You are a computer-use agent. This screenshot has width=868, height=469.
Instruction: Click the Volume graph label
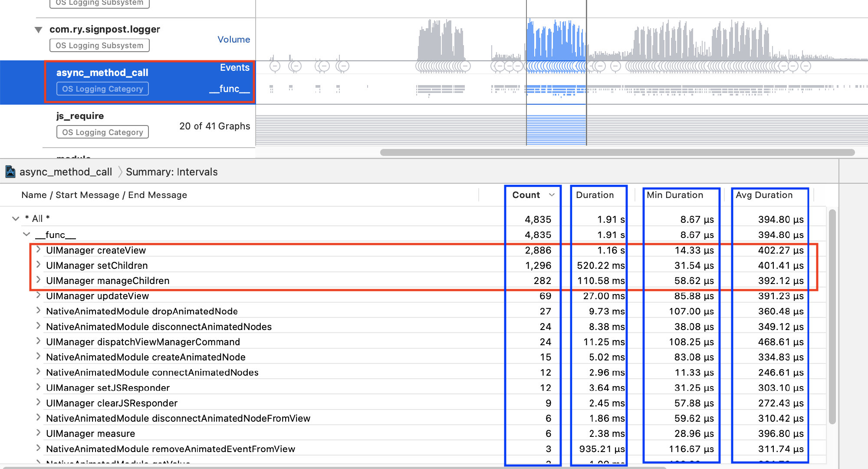click(233, 40)
